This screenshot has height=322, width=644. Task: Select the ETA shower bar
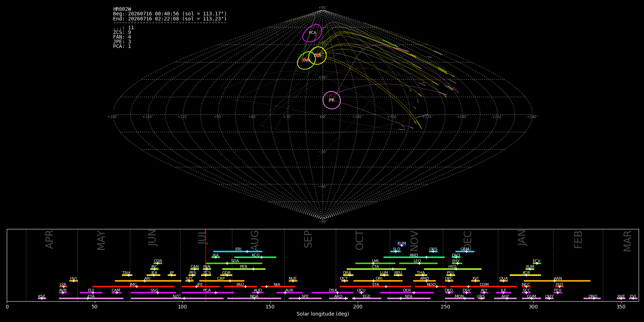[x=91, y=298]
